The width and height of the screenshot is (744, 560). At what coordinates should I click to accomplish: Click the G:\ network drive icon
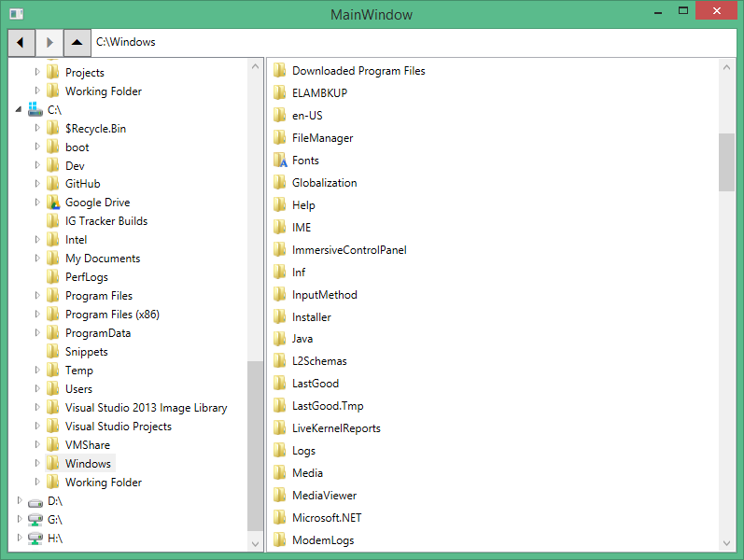pyautogui.click(x=35, y=520)
